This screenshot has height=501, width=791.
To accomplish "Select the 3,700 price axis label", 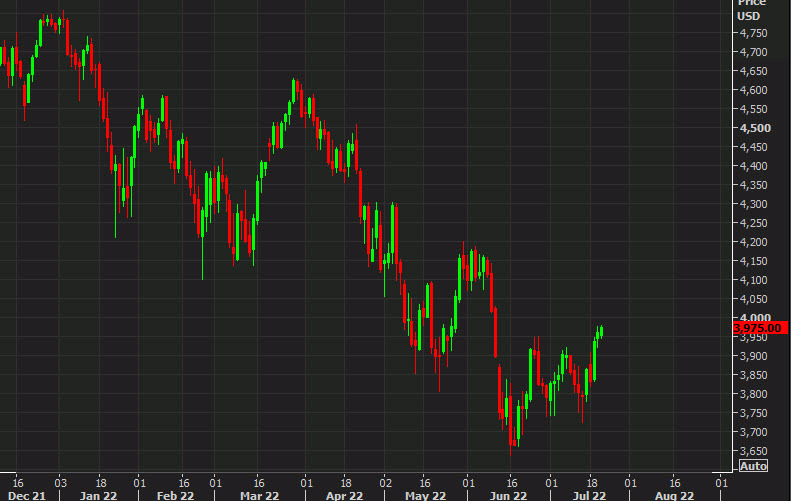I will point(753,432).
